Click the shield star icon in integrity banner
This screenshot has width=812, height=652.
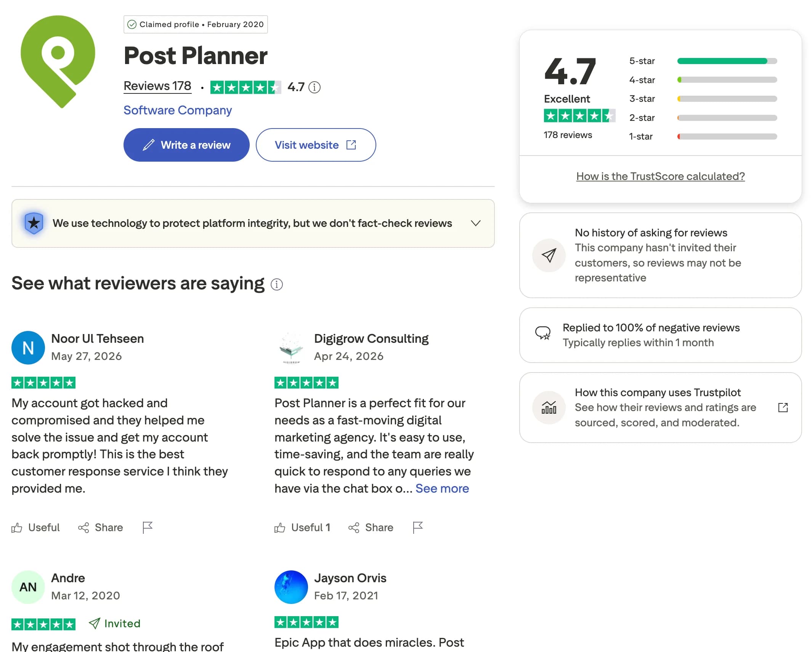point(34,223)
